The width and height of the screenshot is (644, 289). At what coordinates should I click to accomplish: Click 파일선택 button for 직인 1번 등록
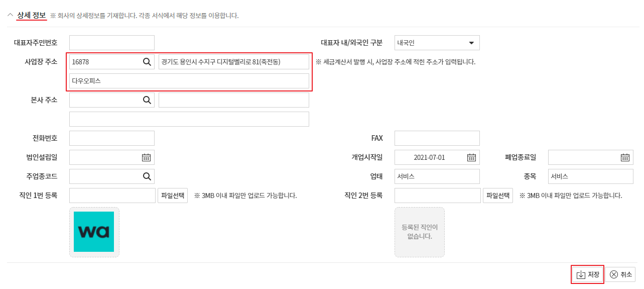[x=173, y=196]
